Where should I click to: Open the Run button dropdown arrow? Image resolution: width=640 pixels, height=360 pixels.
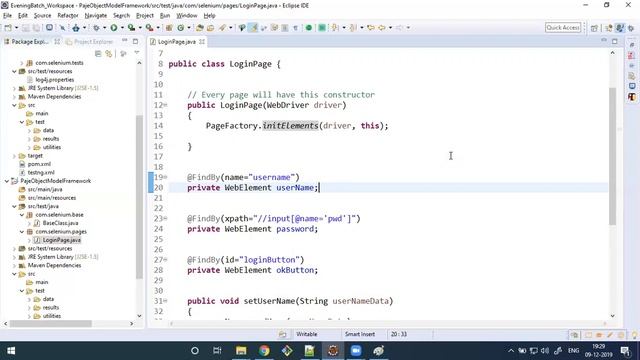[x=122, y=28]
